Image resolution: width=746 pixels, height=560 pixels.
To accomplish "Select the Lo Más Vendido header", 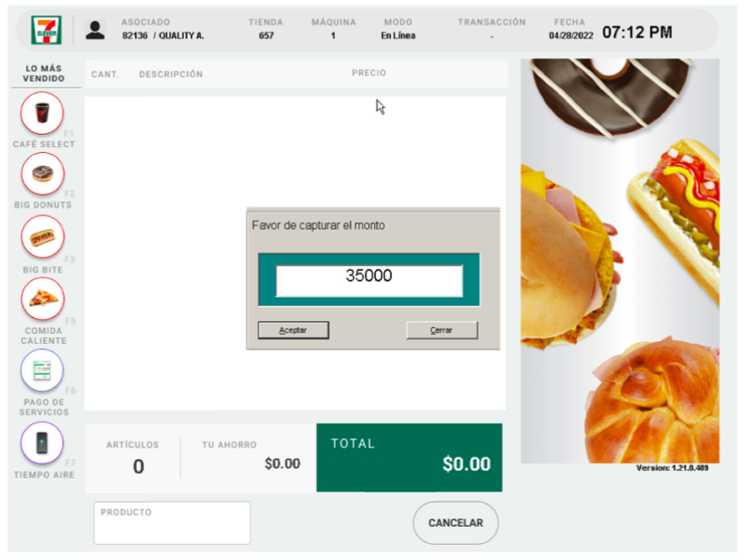I will (x=44, y=73).
